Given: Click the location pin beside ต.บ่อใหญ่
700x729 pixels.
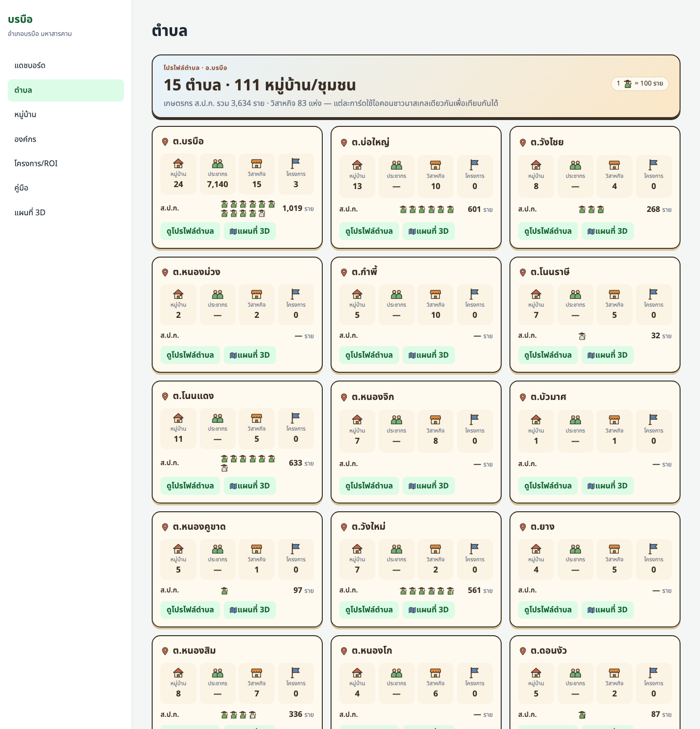Looking at the screenshot, I should coord(344,142).
